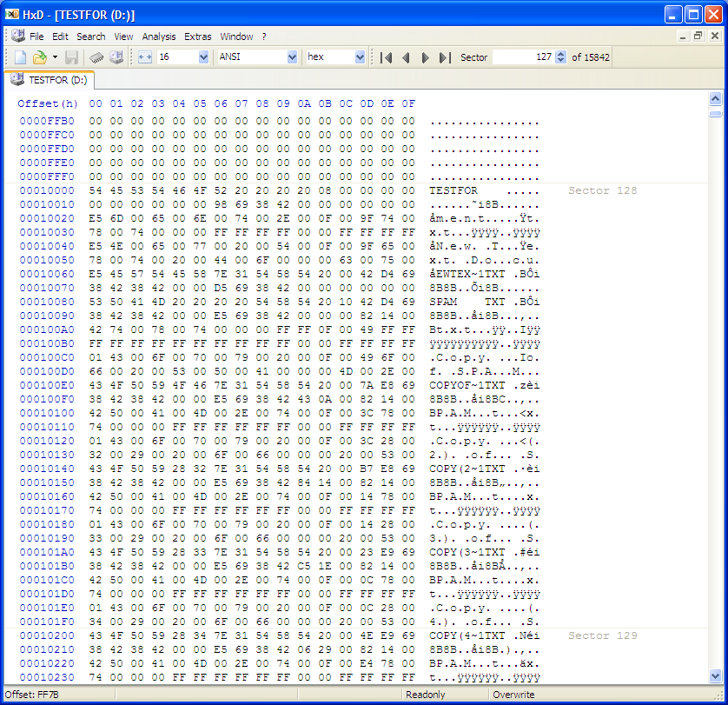Click the Save disk icon
The width and height of the screenshot is (728, 705).
click(71, 57)
